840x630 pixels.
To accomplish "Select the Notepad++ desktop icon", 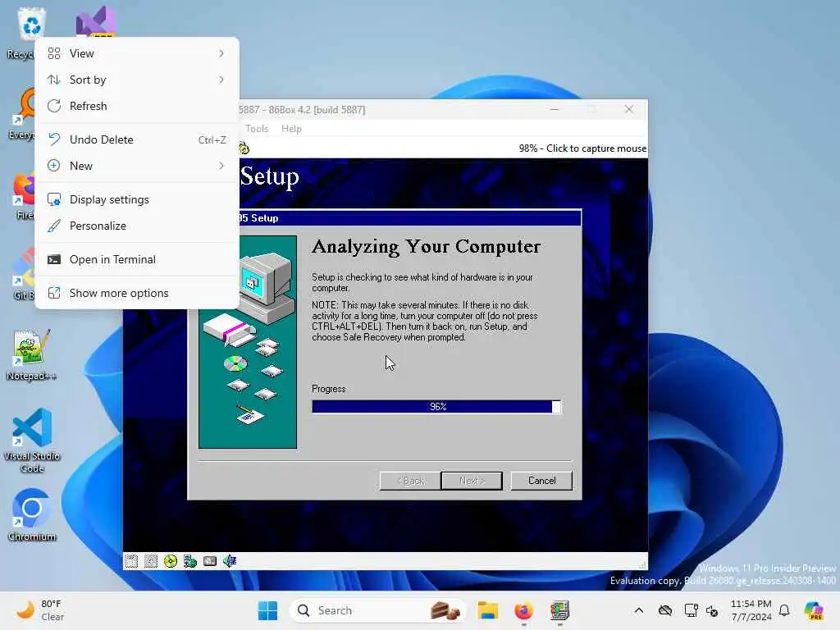I will [31, 355].
